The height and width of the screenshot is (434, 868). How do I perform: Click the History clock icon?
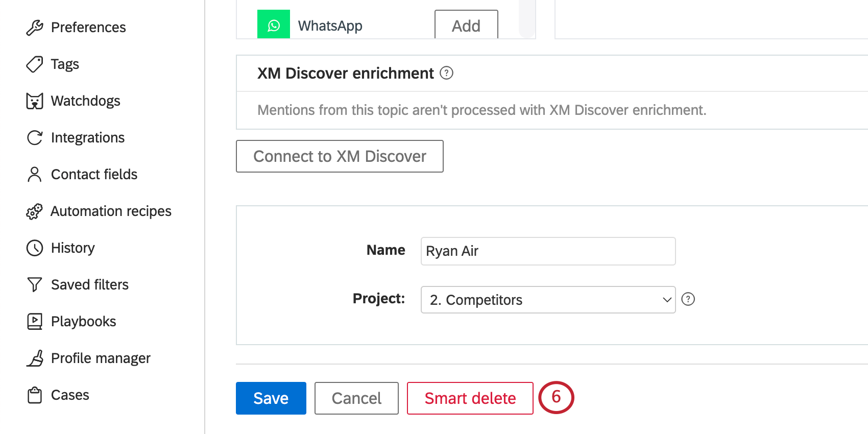34,248
